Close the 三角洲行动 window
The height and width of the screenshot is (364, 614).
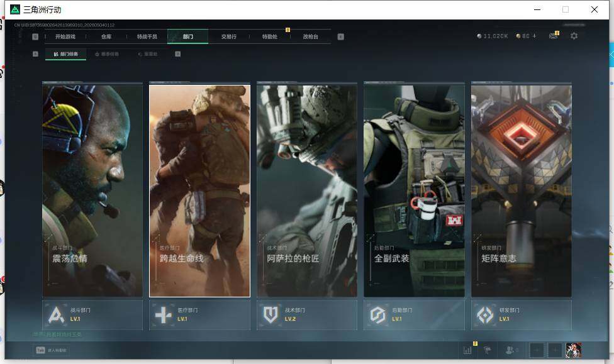[594, 9]
